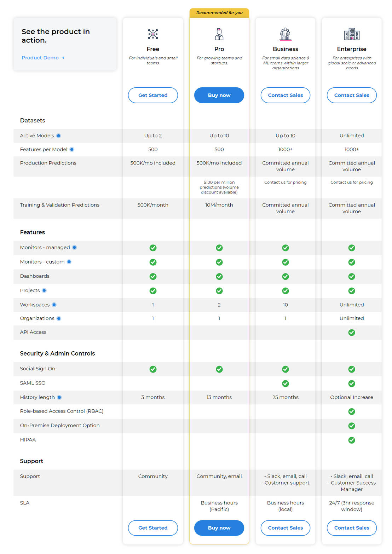Image resolution: width=392 pixels, height=554 pixels.
Task: Click the HIPAA checkmark under Enterprise
Action: 352,440
